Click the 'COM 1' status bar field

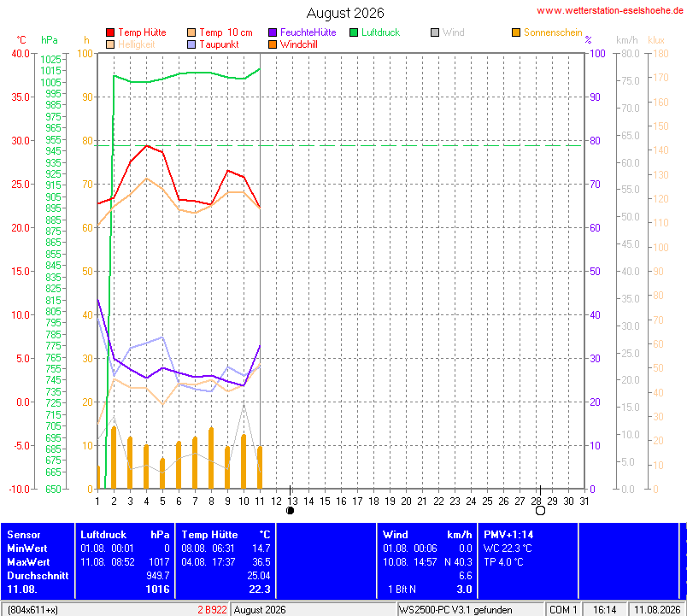(x=563, y=609)
